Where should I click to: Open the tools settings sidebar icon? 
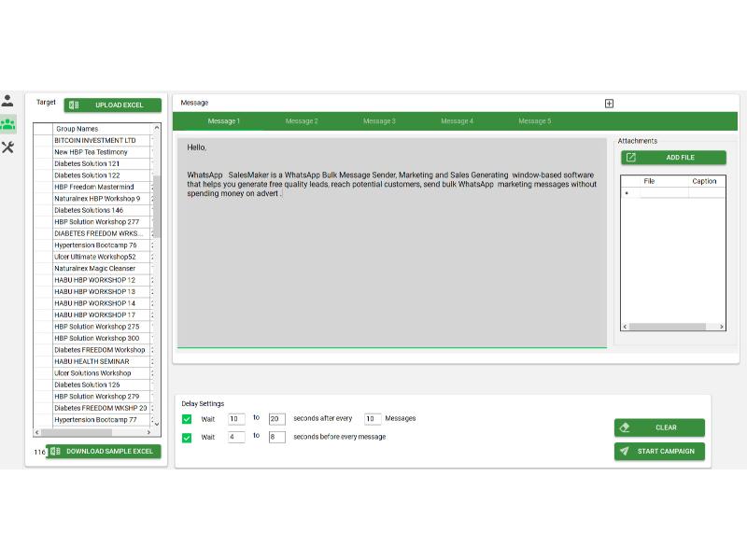(x=7, y=147)
